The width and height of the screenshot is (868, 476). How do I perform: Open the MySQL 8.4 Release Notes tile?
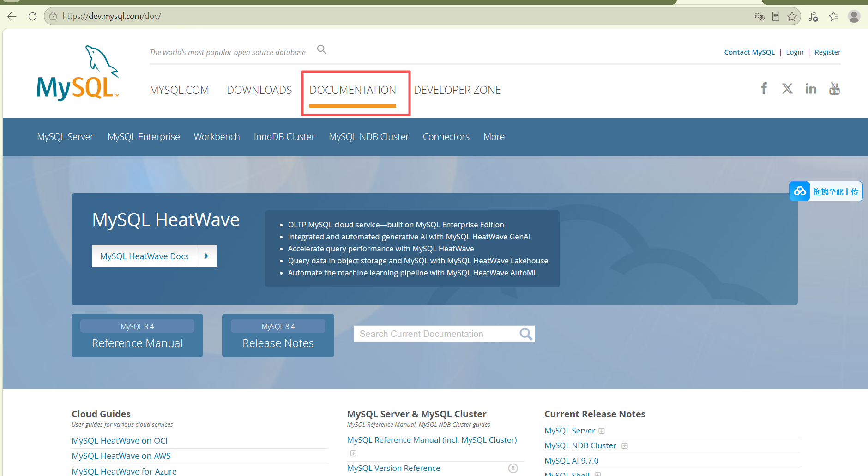278,336
